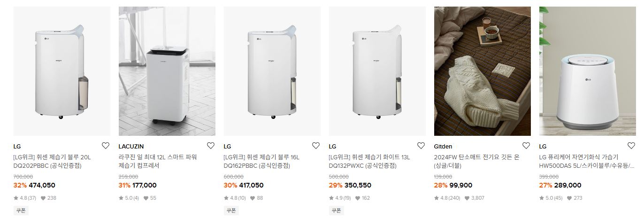View Gitden electric blanket product image
The image size is (644, 219).
point(483,71)
